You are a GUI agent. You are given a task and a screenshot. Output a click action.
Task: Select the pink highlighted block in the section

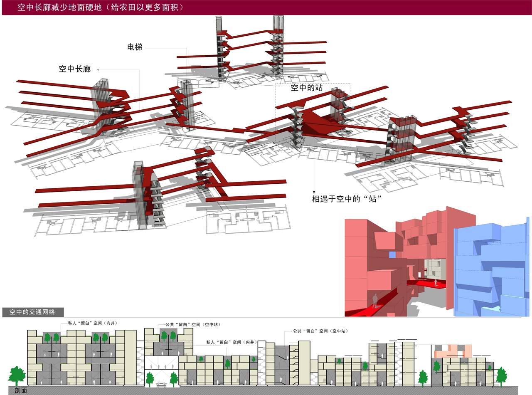tap(452, 352)
